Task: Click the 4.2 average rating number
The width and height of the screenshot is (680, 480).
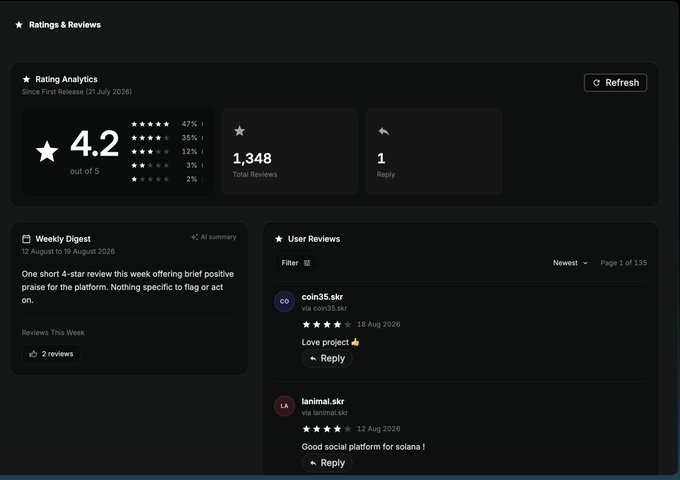Action: (x=95, y=144)
